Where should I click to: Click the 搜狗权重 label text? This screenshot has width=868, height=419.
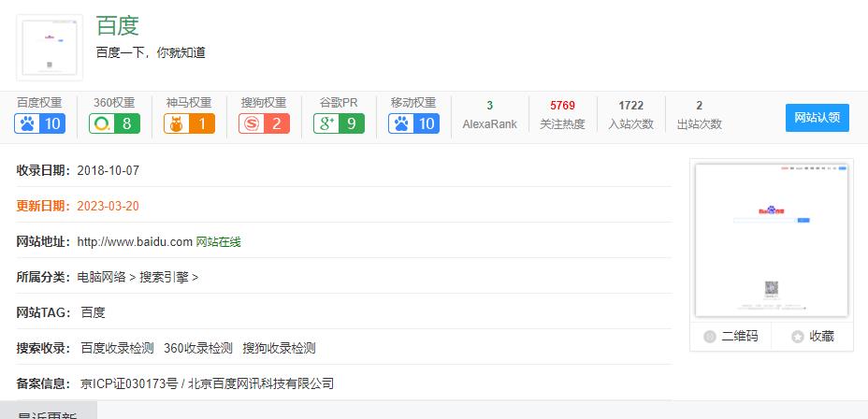(x=264, y=102)
